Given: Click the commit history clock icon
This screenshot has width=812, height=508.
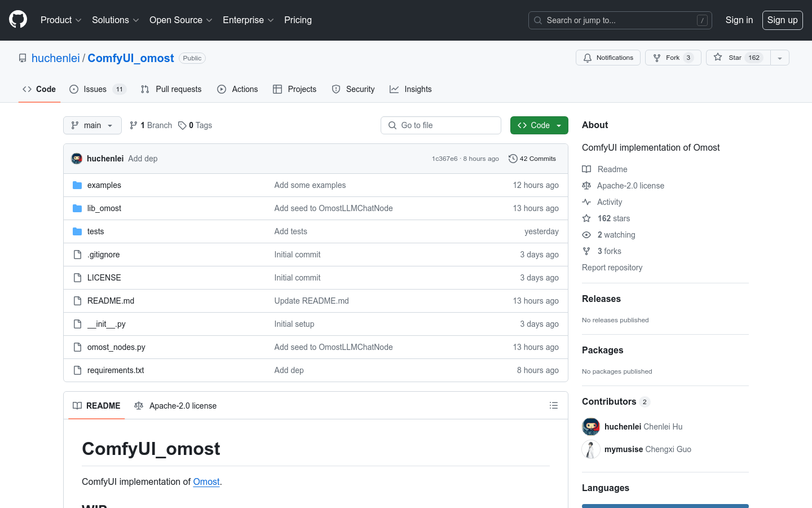Looking at the screenshot, I should pyautogui.click(x=513, y=159).
